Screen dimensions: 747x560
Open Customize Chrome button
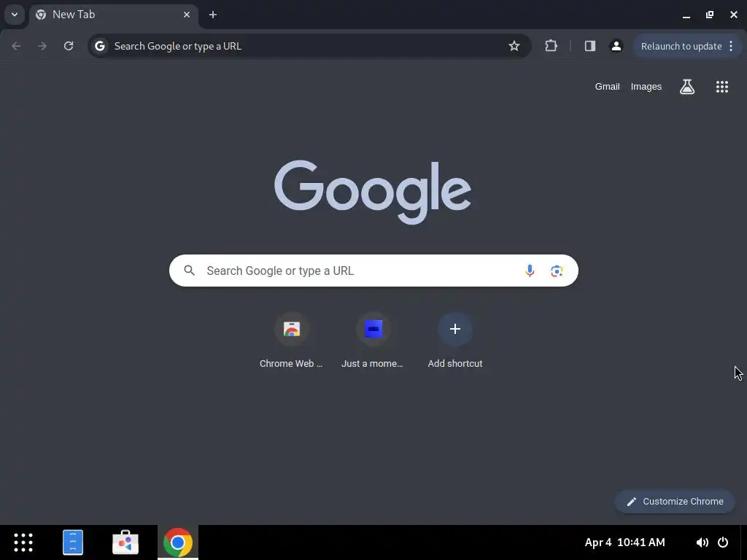click(675, 502)
